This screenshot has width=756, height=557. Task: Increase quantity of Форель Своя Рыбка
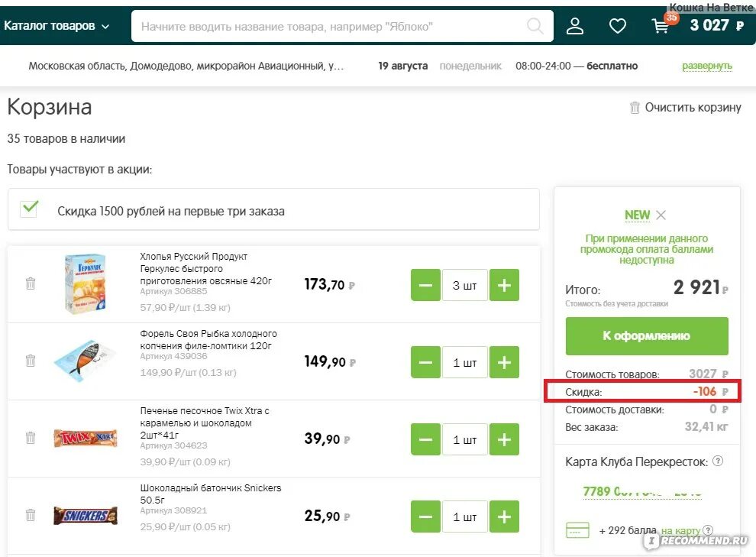click(x=504, y=362)
